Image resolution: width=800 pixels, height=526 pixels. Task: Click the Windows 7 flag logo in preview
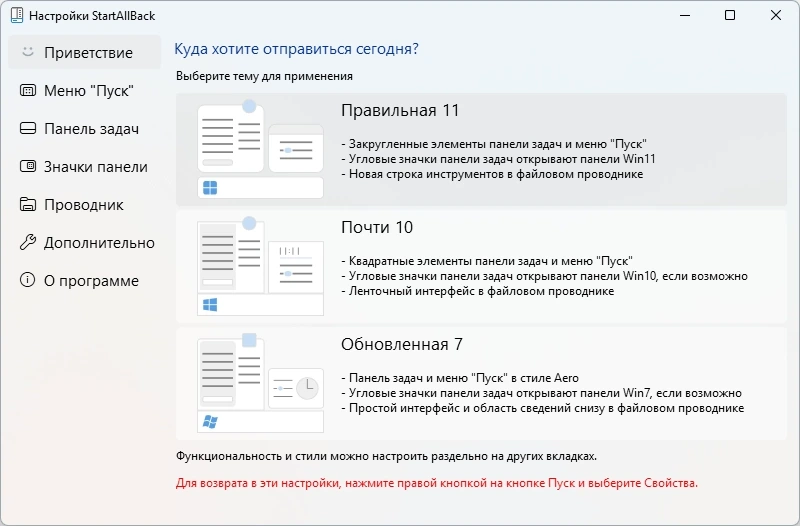tap(210, 422)
